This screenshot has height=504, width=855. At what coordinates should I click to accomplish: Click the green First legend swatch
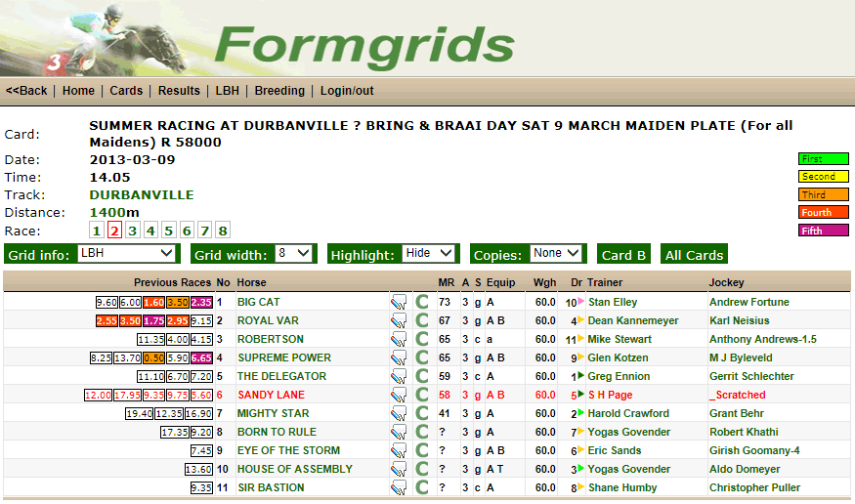824,158
